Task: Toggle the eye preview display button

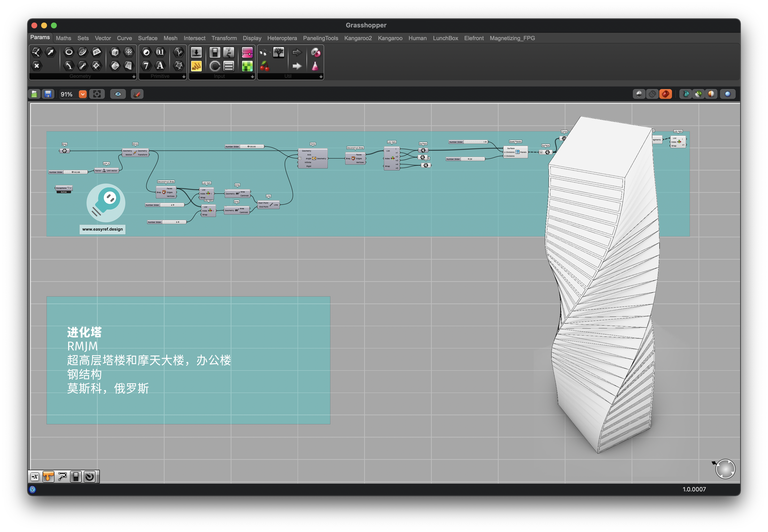Action: pos(118,94)
